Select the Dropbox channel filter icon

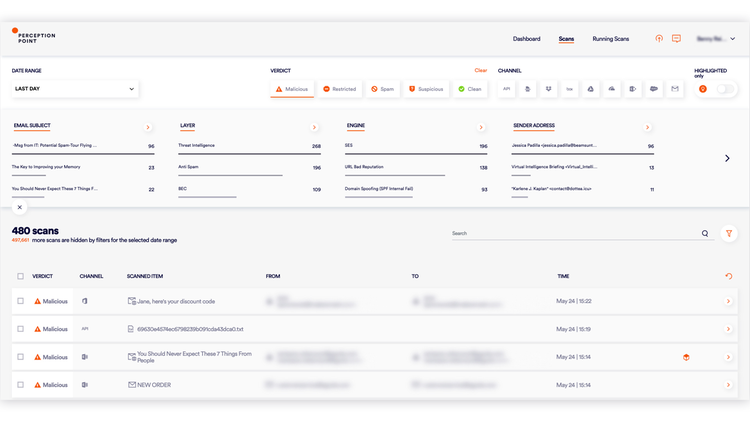click(549, 89)
